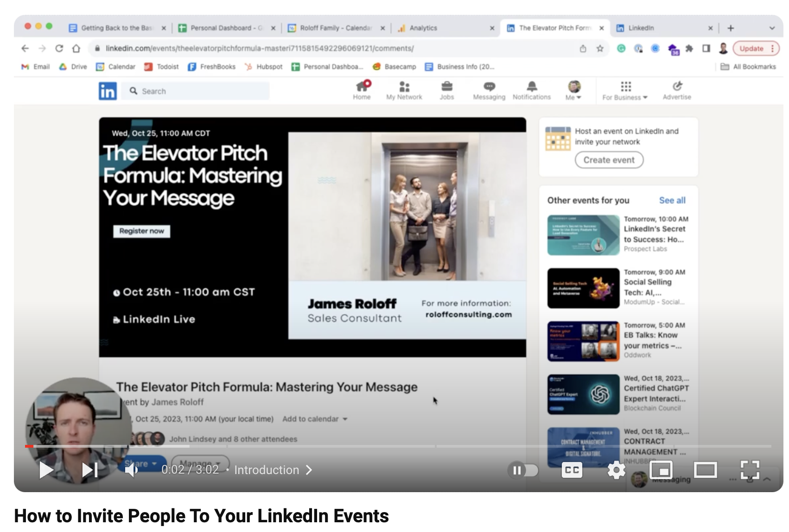Expand the Introduction chapter list
Image resolution: width=789 pixels, height=532 pixels.
pos(273,470)
